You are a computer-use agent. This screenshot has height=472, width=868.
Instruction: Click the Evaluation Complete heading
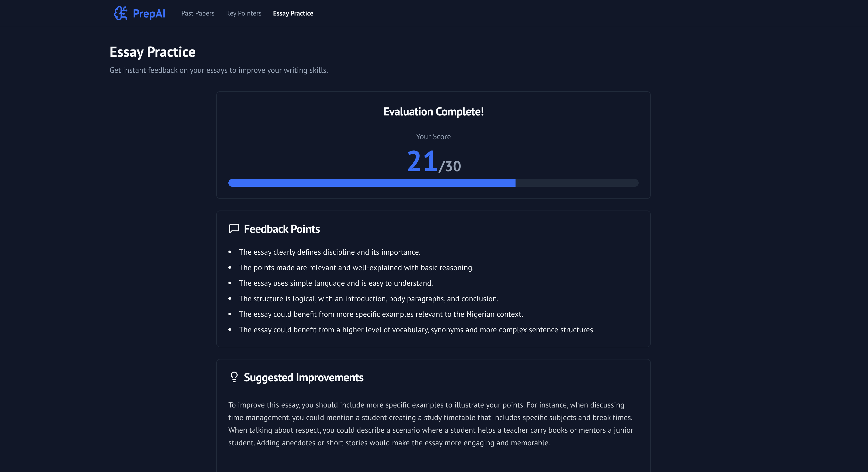tap(433, 111)
